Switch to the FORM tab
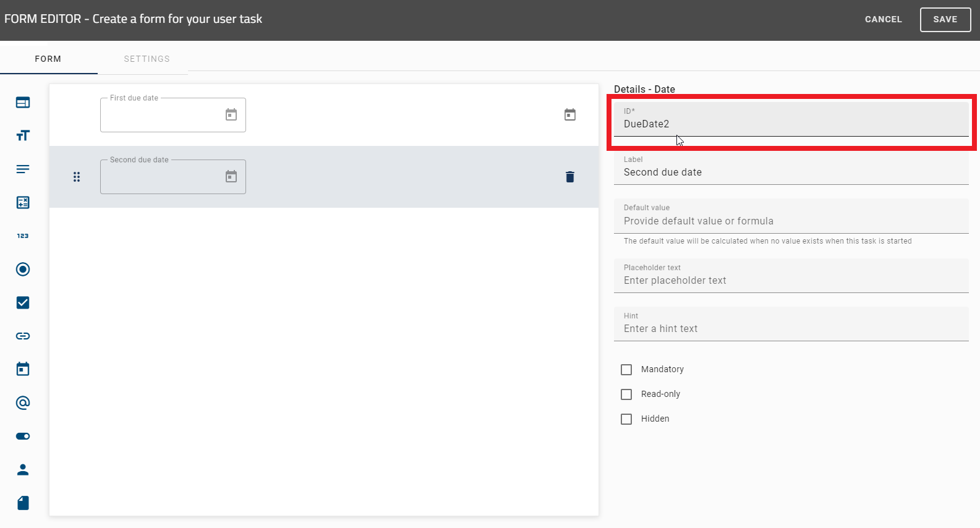This screenshot has height=528, width=980. tap(48, 59)
